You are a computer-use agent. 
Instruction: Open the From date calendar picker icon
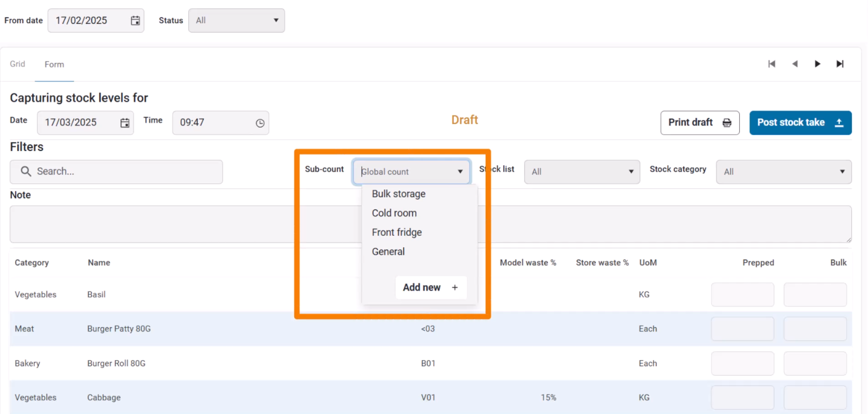click(x=135, y=21)
